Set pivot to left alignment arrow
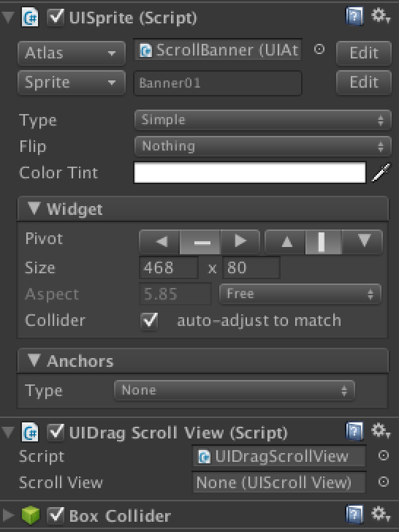Image resolution: width=399 pixels, height=532 pixels. 160,242
